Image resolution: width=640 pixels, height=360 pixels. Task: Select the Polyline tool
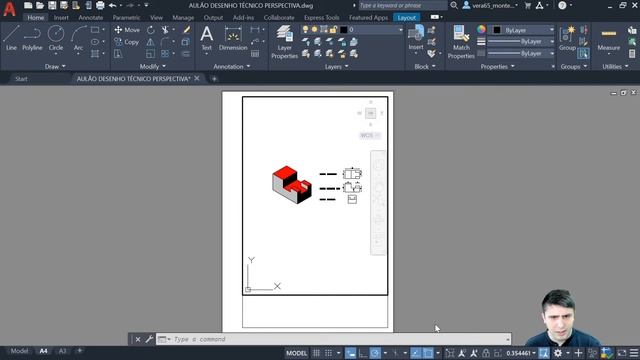(x=32, y=38)
